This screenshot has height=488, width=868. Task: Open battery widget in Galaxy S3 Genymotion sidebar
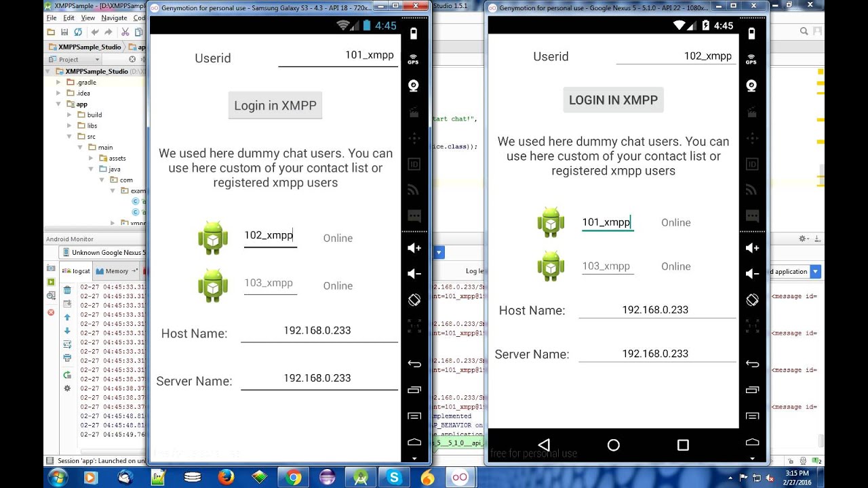(414, 34)
